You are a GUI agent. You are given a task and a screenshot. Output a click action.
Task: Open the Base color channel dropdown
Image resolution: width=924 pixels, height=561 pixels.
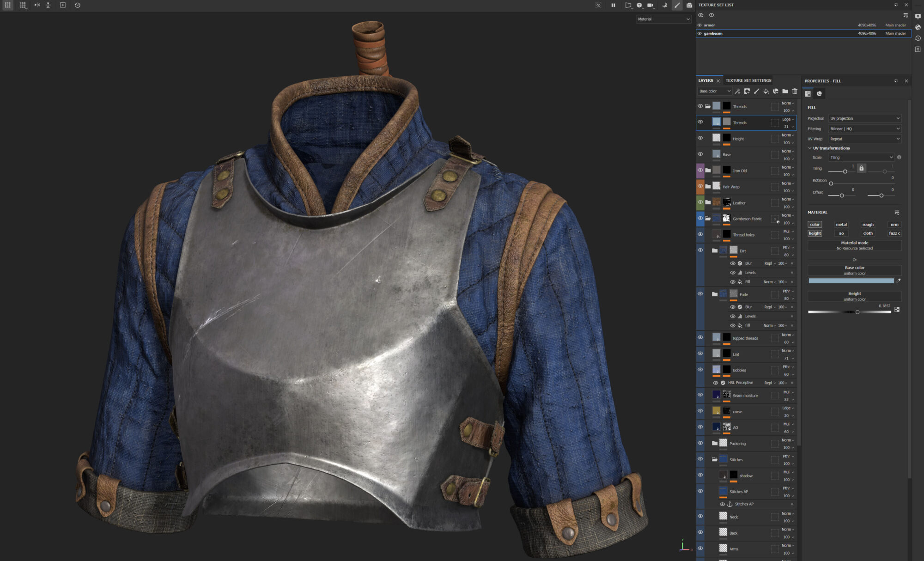tap(714, 91)
